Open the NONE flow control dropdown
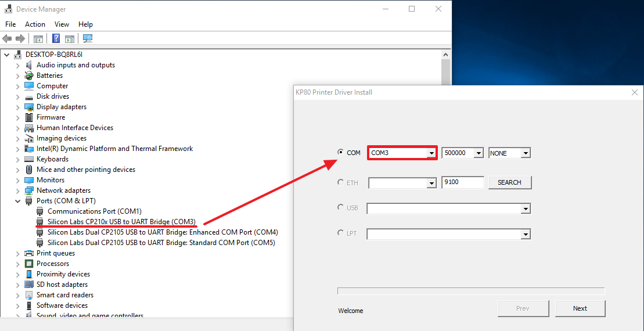Viewport: 644px width, 331px height. (526, 153)
